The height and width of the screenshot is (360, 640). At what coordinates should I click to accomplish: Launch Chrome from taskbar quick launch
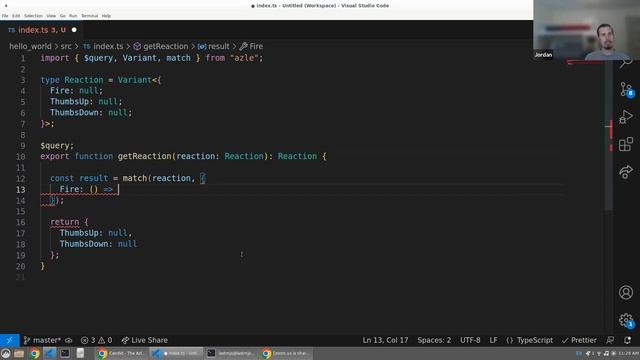point(34,353)
